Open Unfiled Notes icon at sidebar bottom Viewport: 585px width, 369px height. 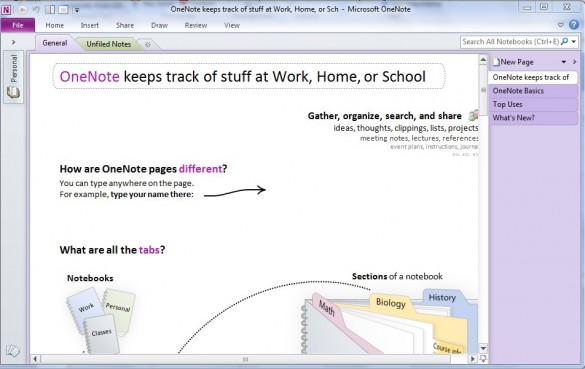point(13,351)
